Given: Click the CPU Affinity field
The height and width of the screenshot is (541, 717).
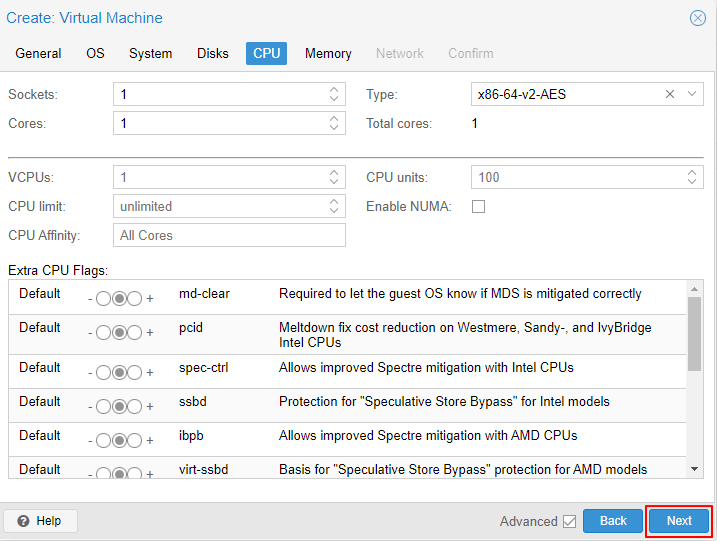Looking at the screenshot, I should [229, 236].
